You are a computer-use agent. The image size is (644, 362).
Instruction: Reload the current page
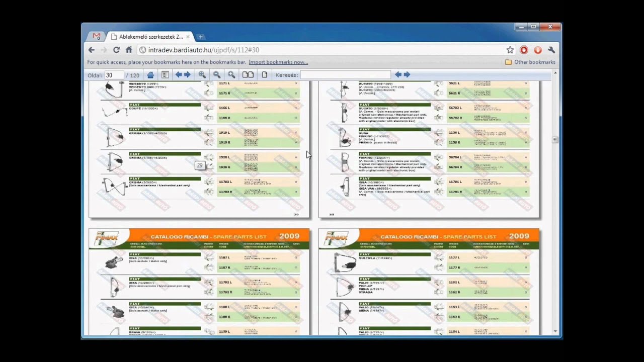coord(116,50)
